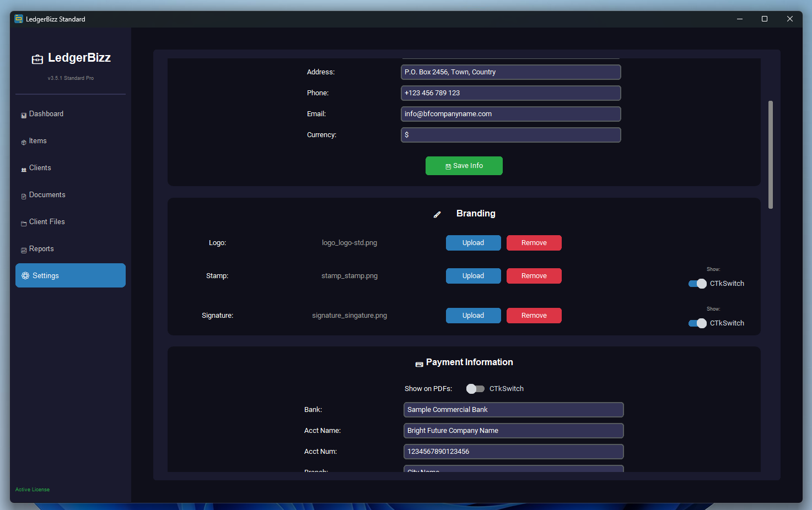Click the Branding section heading

[476, 214]
